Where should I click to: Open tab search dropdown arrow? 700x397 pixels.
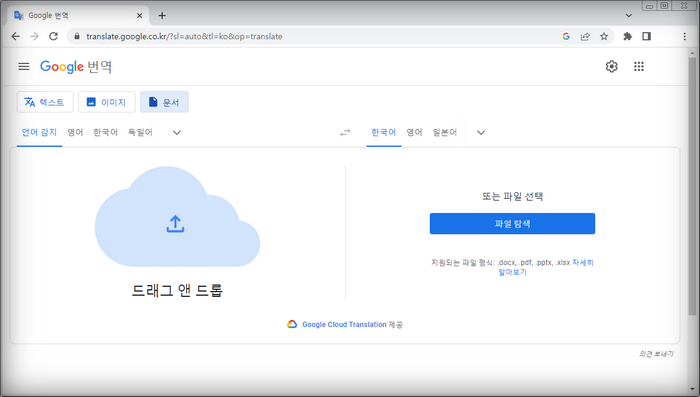[629, 16]
